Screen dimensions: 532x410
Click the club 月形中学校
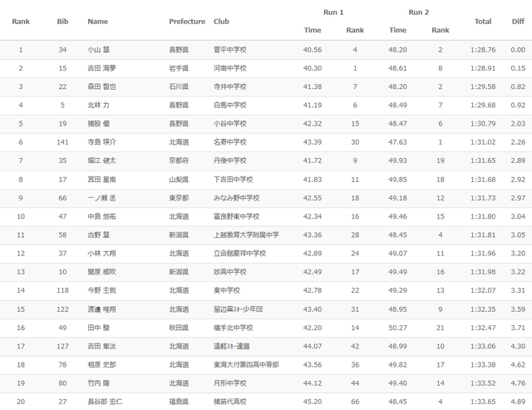click(x=229, y=383)
